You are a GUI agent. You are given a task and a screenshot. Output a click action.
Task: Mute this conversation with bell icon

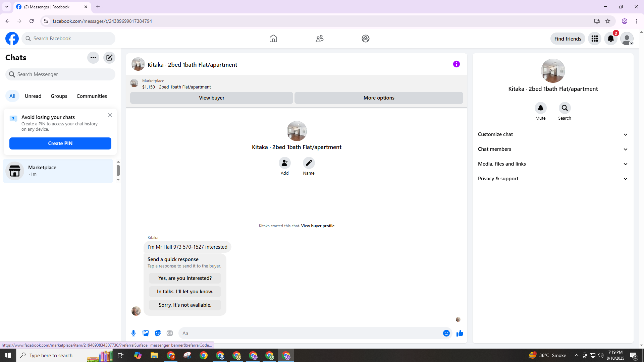tap(540, 108)
